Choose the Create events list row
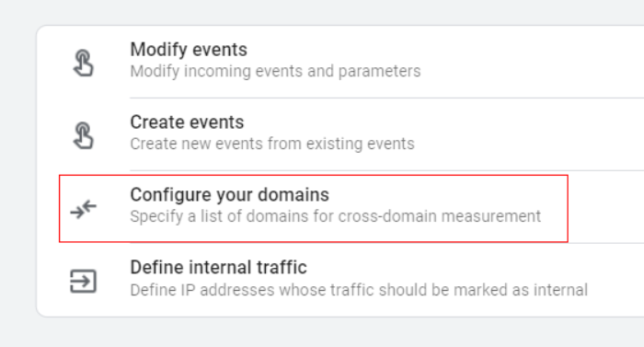Screen dimensions: 644x347 [x=340, y=134]
